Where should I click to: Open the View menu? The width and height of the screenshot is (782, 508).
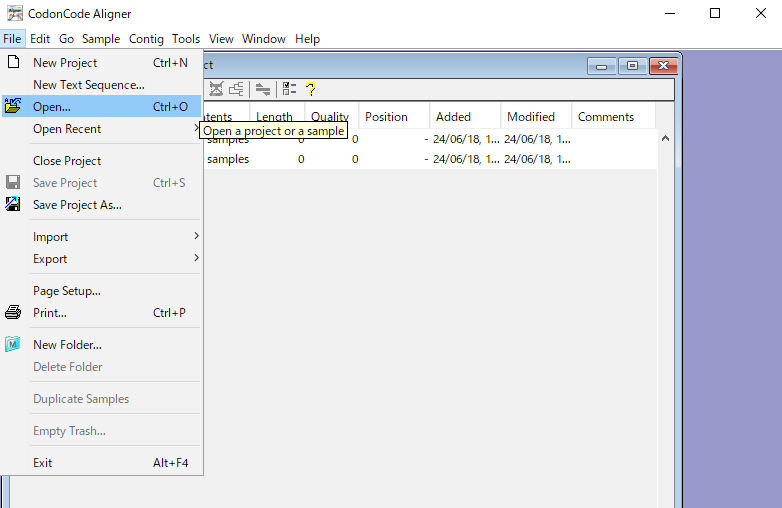[x=221, y=39]
